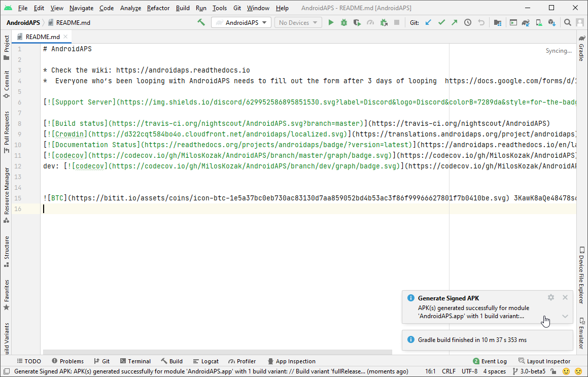
Task: Click the 16:1 caret position indicator
Action: tap(430, 371)
